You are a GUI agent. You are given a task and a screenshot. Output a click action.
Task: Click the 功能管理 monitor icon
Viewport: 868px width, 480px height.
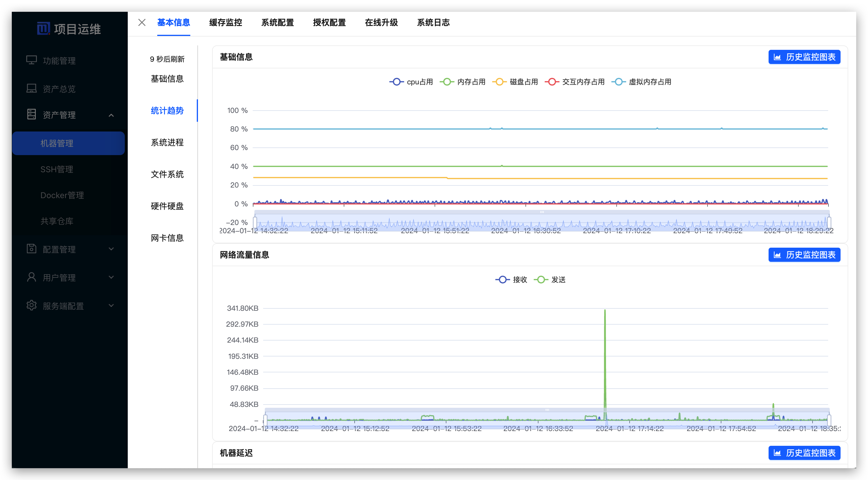click(31, 60)
